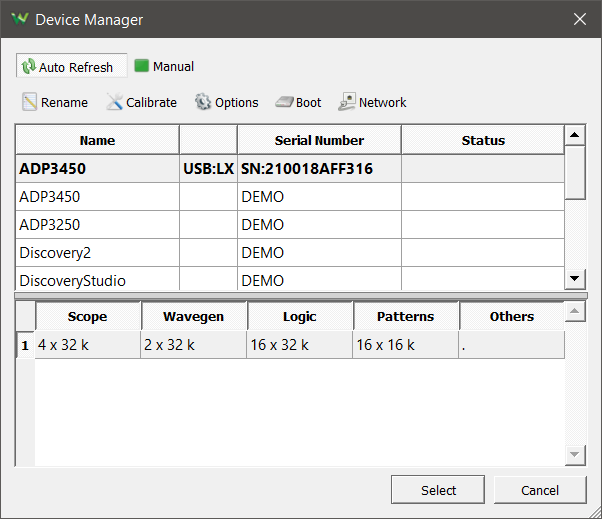Click the Wavegen column header
Viewport: 602px width, 519px height.
(194, 316)
